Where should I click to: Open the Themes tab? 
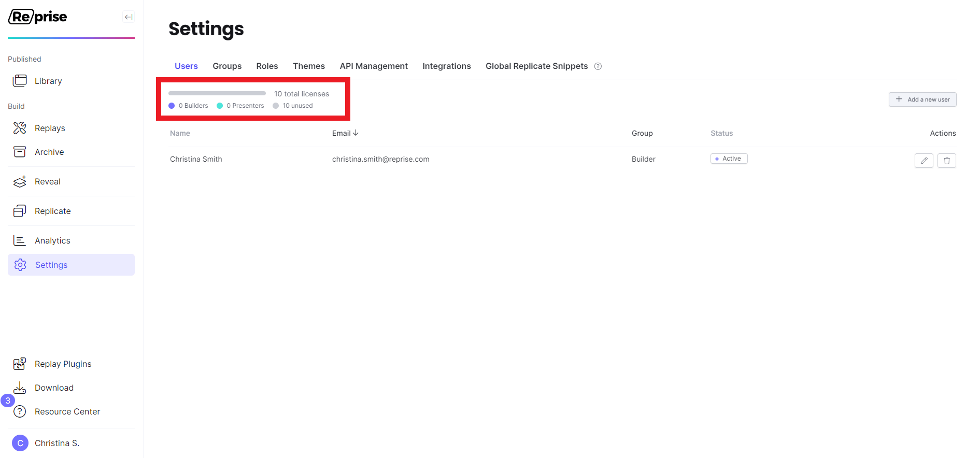point(309,66)
